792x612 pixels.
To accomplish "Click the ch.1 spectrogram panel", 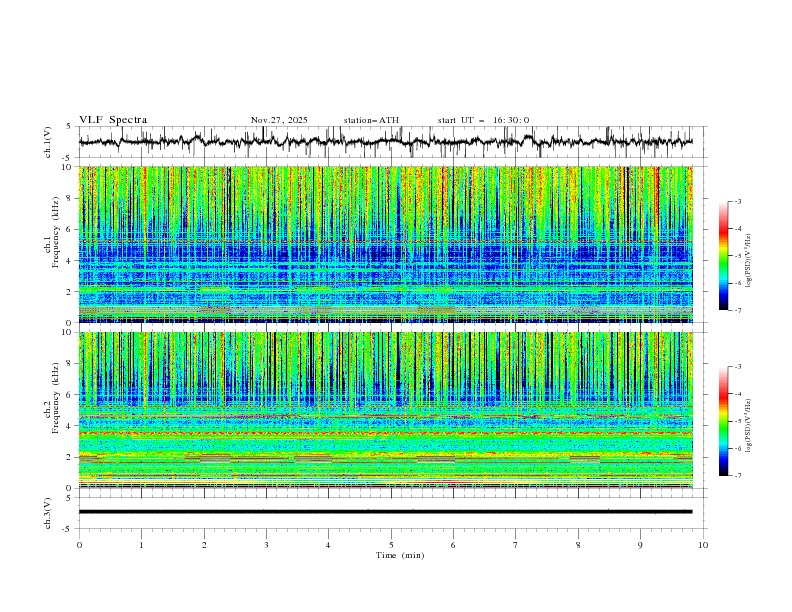I will [x=386, y=244].
